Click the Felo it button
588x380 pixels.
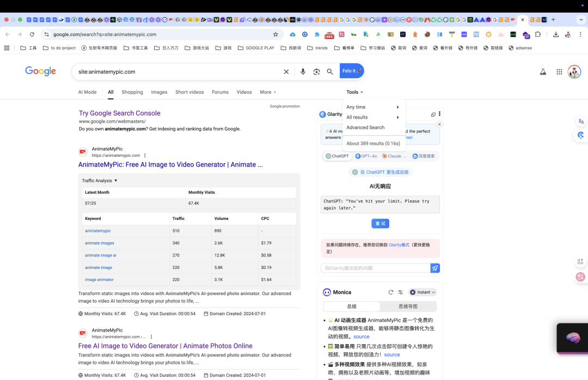click(x=352, y=71)
